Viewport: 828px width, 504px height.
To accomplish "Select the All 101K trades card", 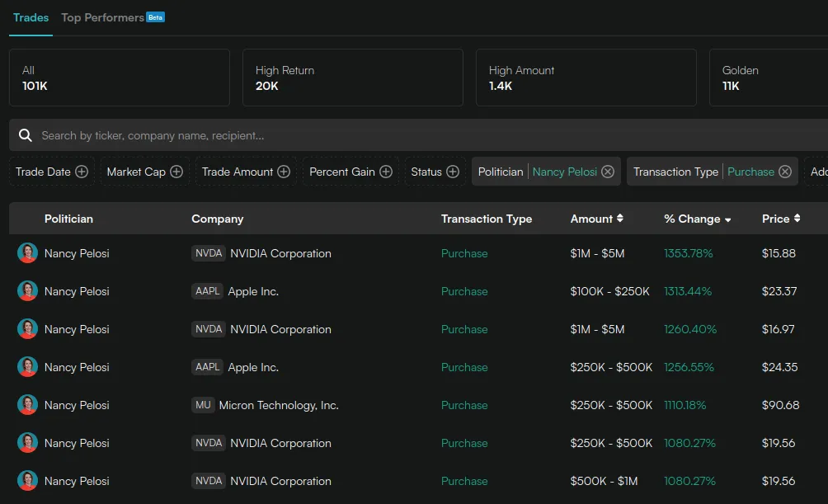I will (120, 78).
